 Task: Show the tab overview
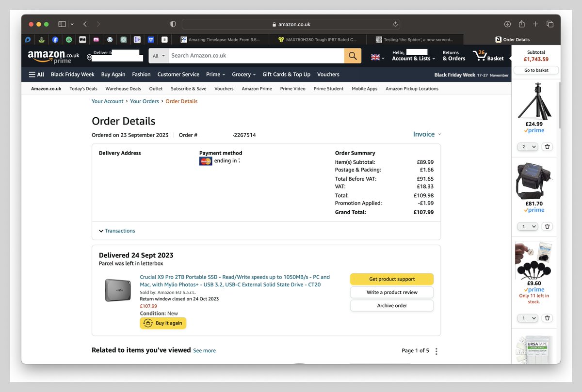550,24
